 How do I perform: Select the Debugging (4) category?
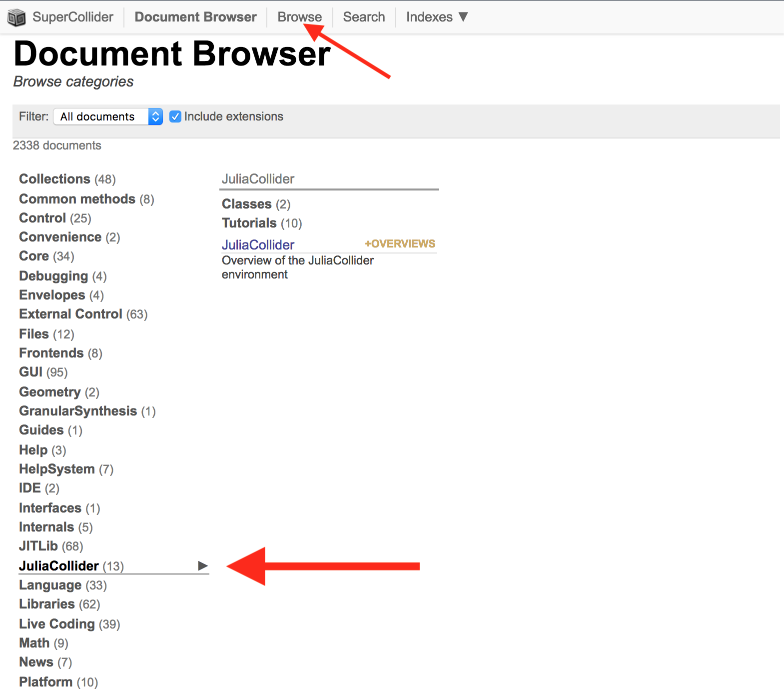[63, 276]
